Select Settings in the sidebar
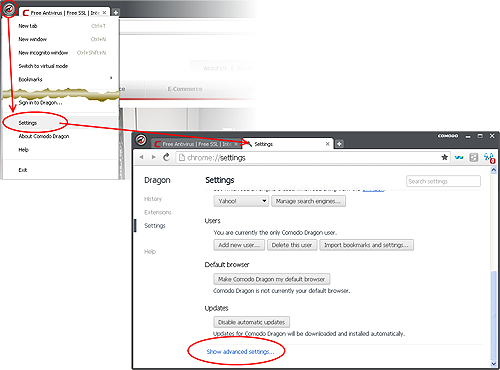Viewport: 500px width, 370px height. click(155, 226)
